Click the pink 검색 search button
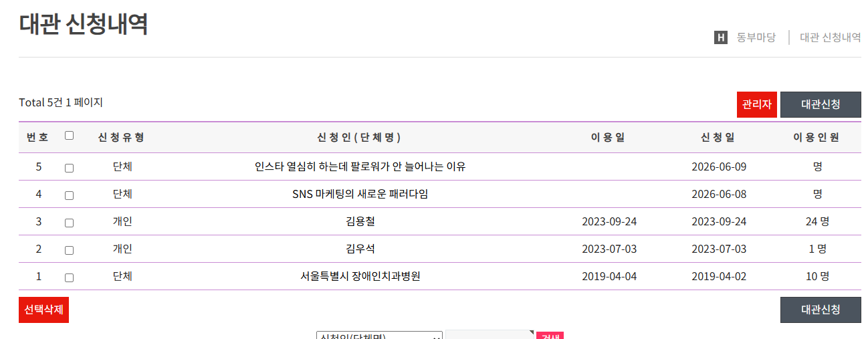The image size is (868, 339). coord(550,335)
